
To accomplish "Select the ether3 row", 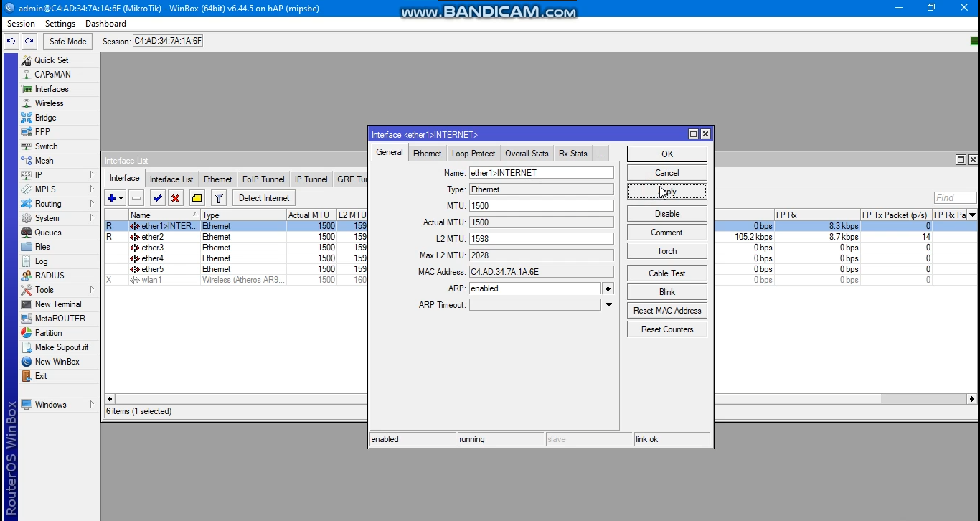I will 235,248.
